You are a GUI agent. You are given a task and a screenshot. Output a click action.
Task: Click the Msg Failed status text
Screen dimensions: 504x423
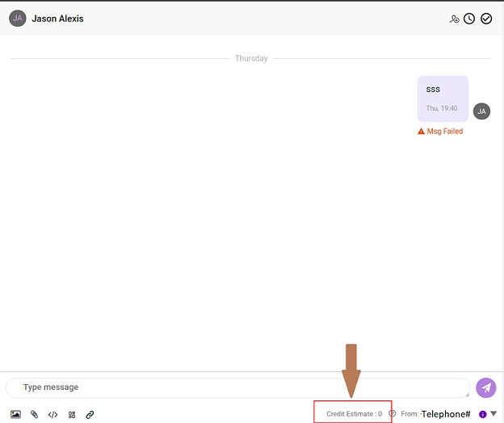(x=445, y=132)
